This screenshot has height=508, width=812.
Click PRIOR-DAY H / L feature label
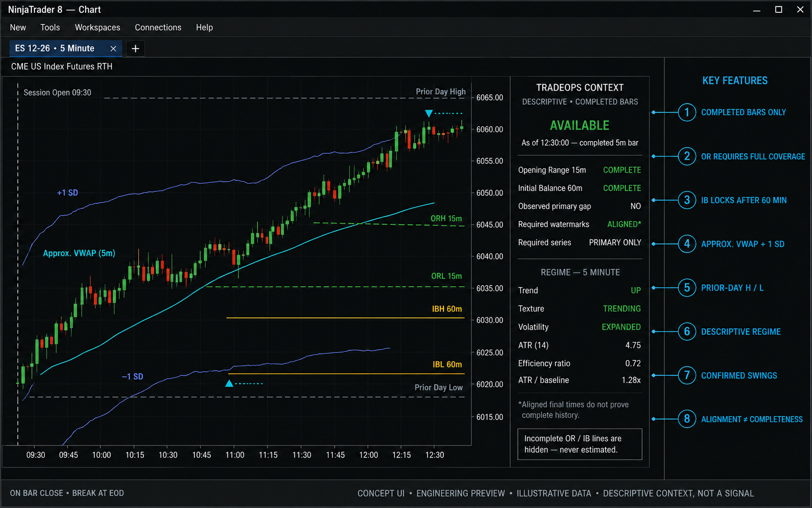point(732,288)
